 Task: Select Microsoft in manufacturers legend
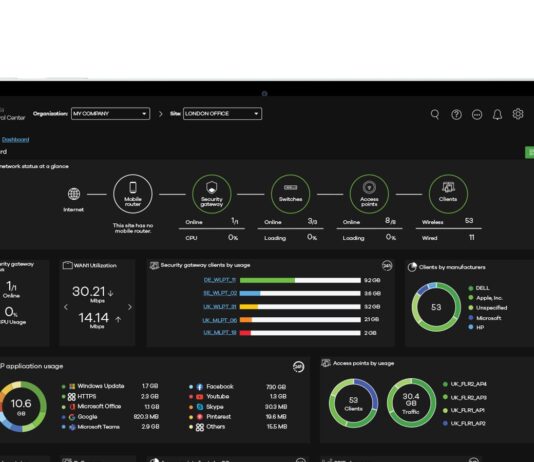coord(485,318)
